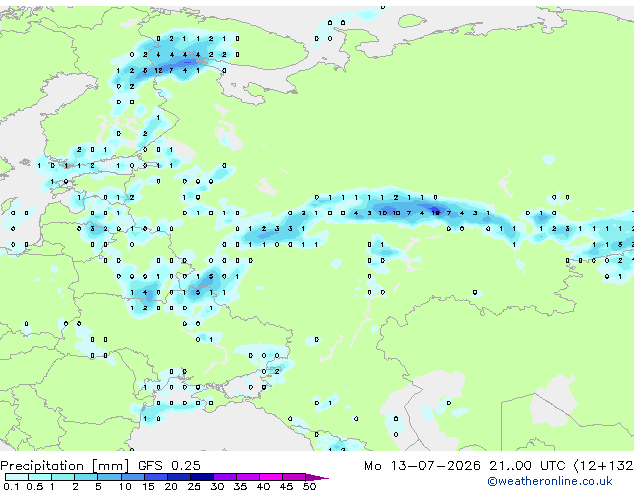Viewport: 634px width, 490px height.
Task: Click the '12' value on the map
Action: (158, 70)
